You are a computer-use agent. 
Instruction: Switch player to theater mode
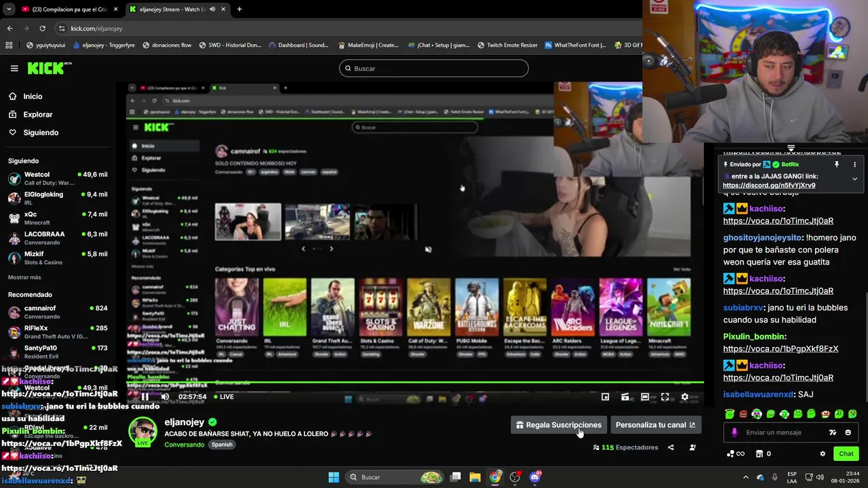(x=645, y=396)
